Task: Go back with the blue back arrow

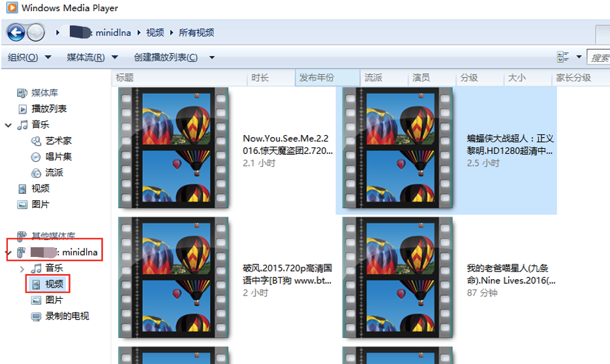Action: 16,32
